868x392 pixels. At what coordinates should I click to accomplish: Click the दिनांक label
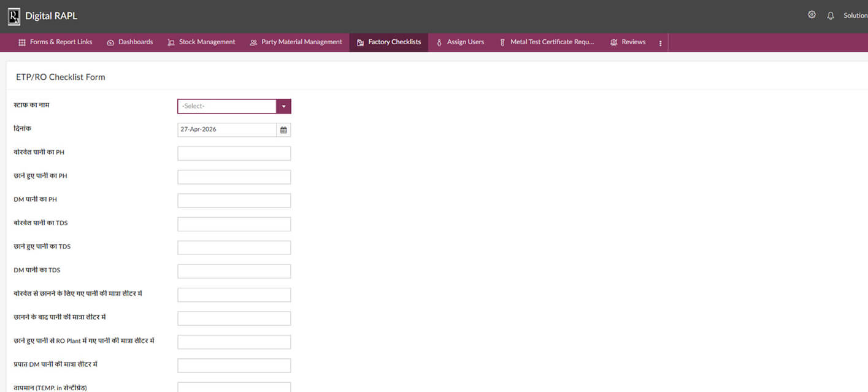tap(22, 129)
